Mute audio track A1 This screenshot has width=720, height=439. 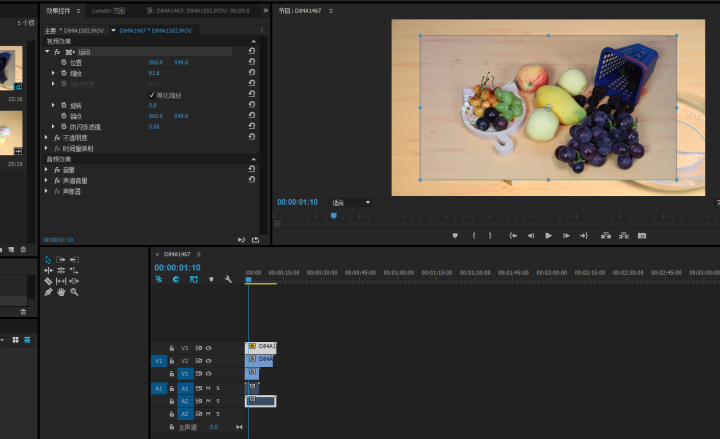208,388
